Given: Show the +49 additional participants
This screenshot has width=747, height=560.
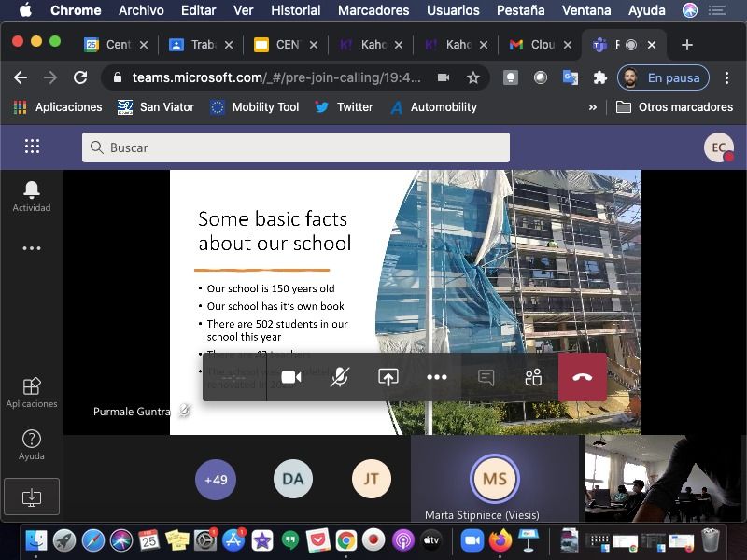Looking at the screenshot, I should [216, 480].
